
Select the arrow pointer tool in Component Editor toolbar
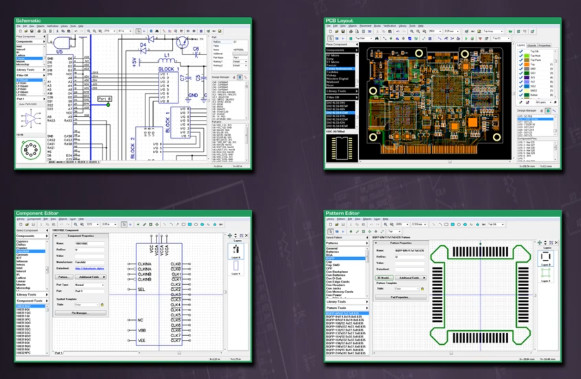(124, 224)
